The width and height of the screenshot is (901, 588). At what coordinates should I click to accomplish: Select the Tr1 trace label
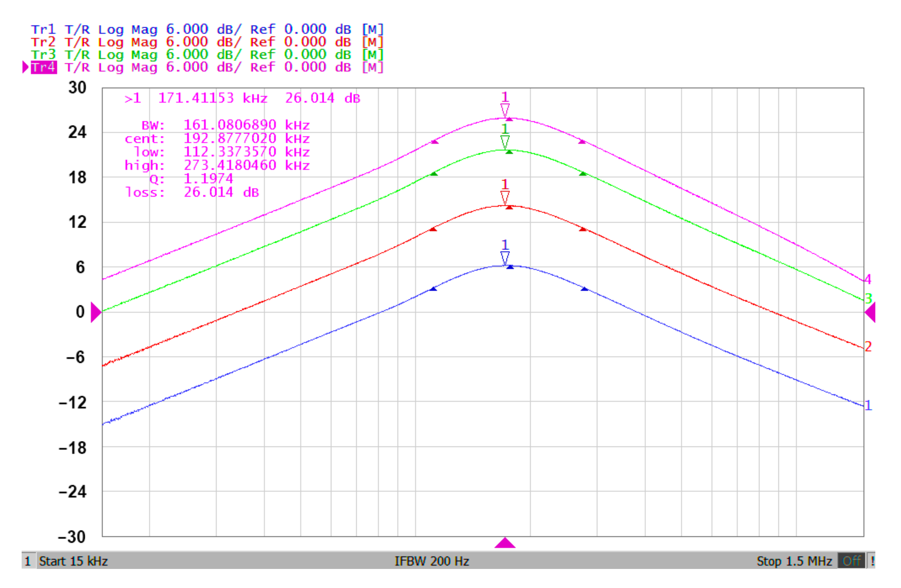click(x=43, y=30)
